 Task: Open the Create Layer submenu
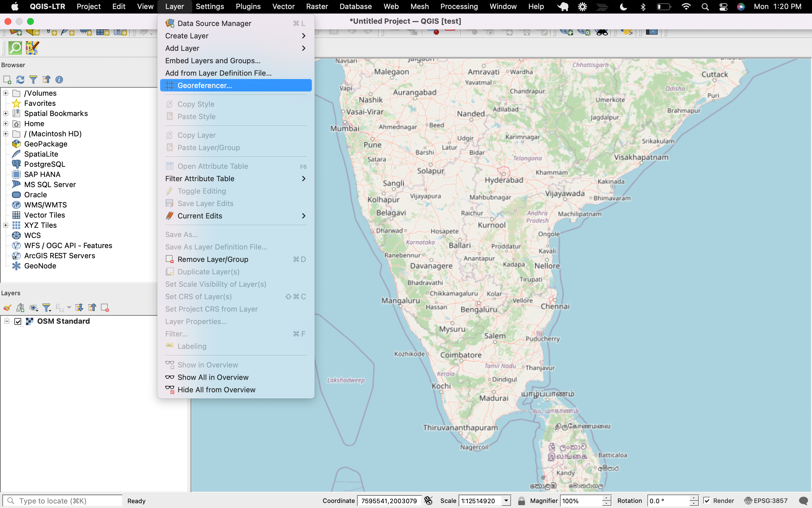(236, 36)
